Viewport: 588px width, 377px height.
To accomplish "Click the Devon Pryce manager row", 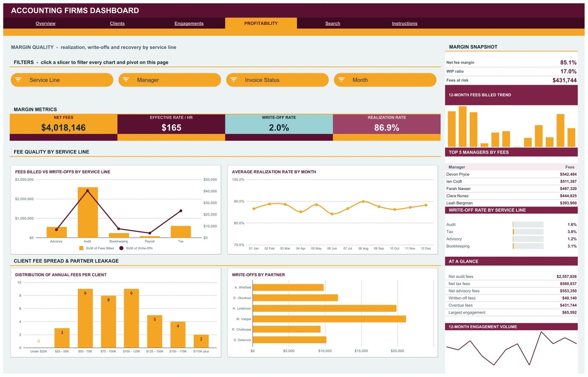I will coord(511,174).
